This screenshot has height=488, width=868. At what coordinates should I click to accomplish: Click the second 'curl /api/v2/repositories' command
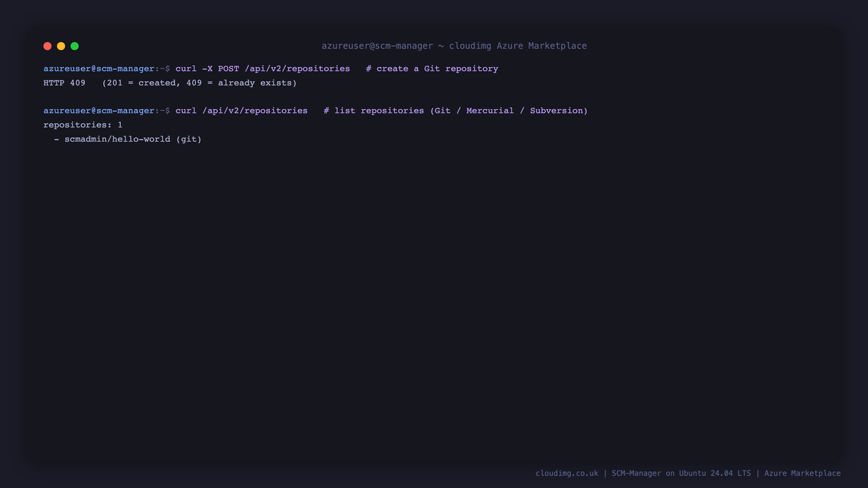point(241,110)
